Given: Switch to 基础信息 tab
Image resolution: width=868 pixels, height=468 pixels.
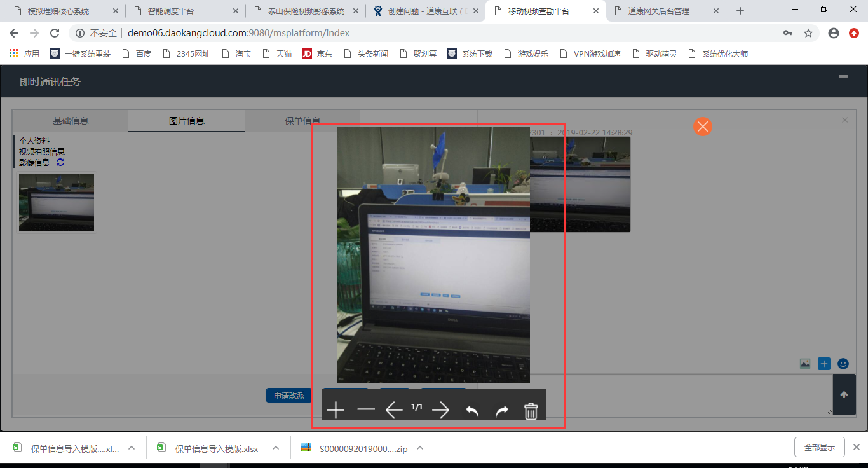Looking at the screenshot, I should [71, 121].
